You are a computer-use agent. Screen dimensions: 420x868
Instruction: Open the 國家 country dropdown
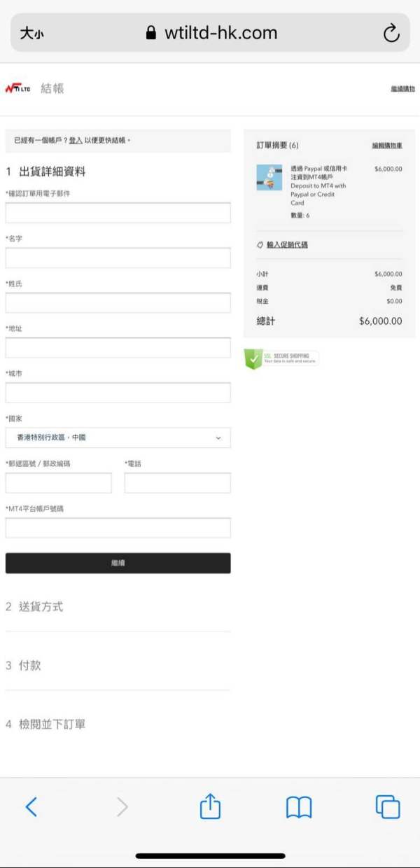[x=118, y=437]
